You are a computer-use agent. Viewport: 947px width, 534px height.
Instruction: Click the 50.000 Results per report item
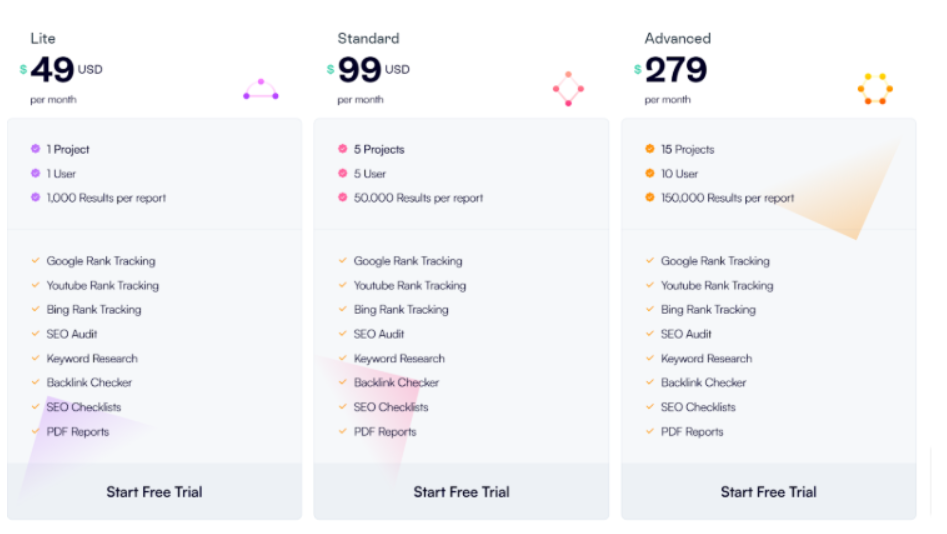coord(418,198)
